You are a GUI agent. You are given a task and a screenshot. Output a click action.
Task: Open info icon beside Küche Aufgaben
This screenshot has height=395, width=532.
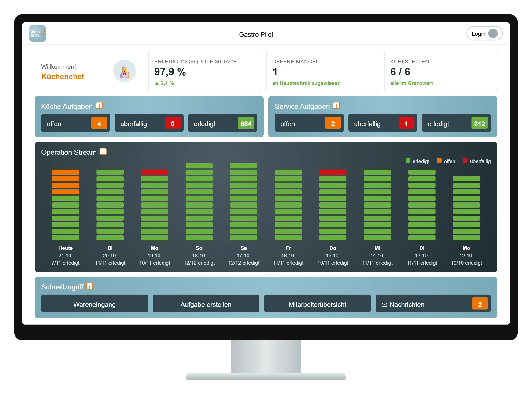pos(99,106)
